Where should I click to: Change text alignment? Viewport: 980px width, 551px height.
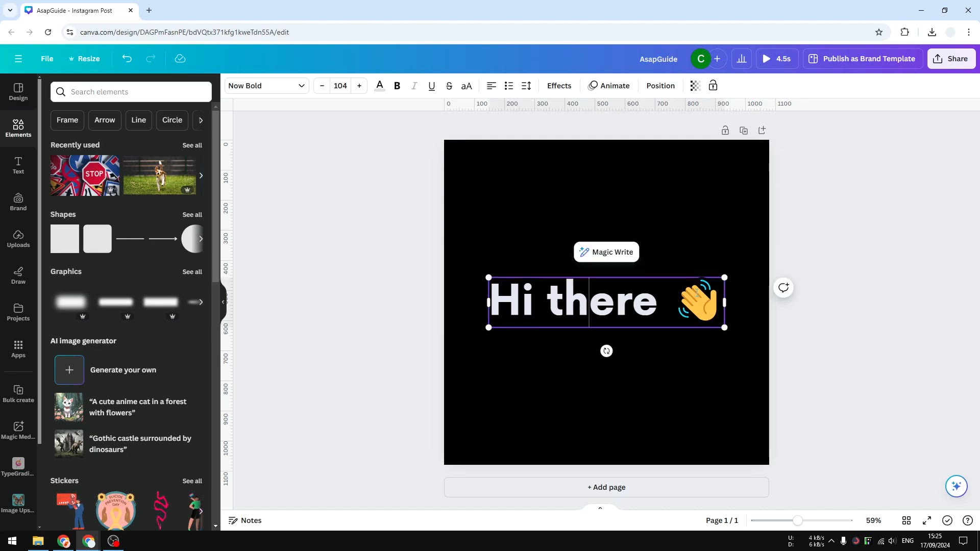492,86
